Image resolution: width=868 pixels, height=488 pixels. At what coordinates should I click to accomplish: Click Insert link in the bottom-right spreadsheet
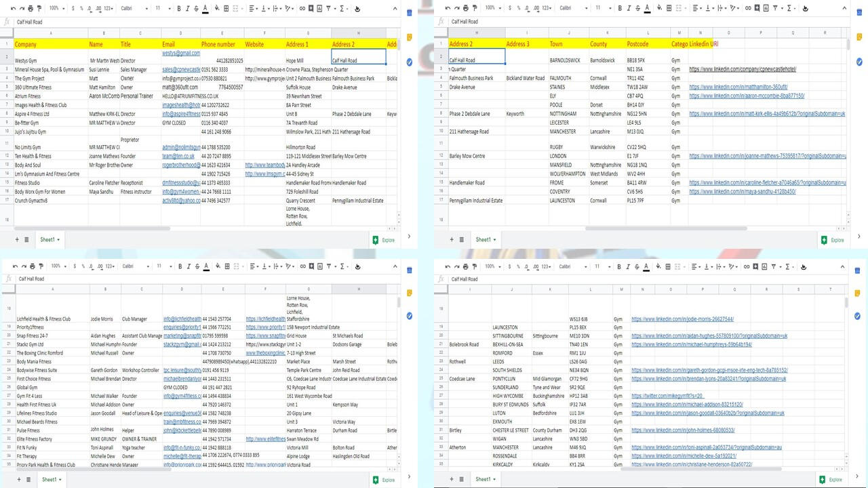coord(748,266)
